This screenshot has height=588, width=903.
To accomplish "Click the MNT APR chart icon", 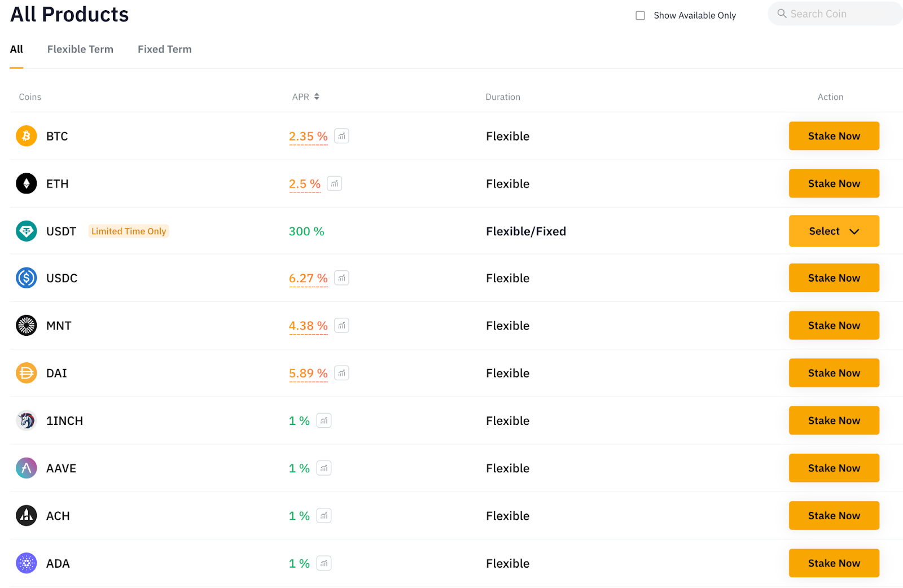I will 341,326.
